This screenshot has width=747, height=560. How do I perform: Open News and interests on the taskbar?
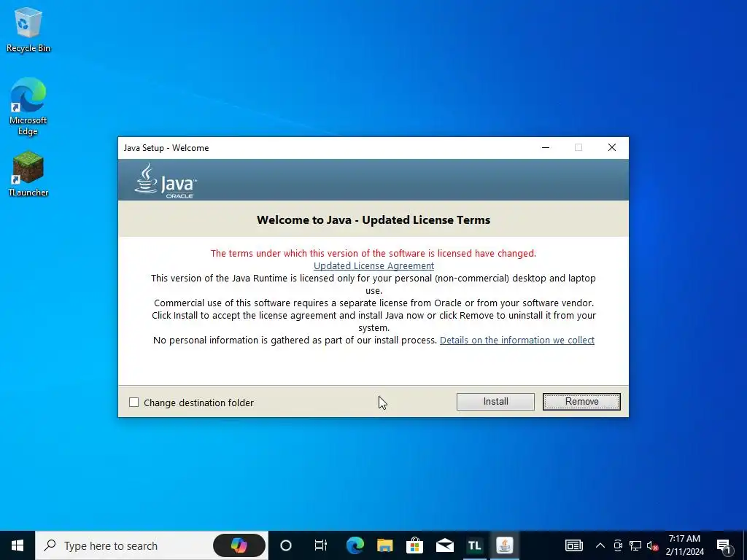click(x=574, y=545)
